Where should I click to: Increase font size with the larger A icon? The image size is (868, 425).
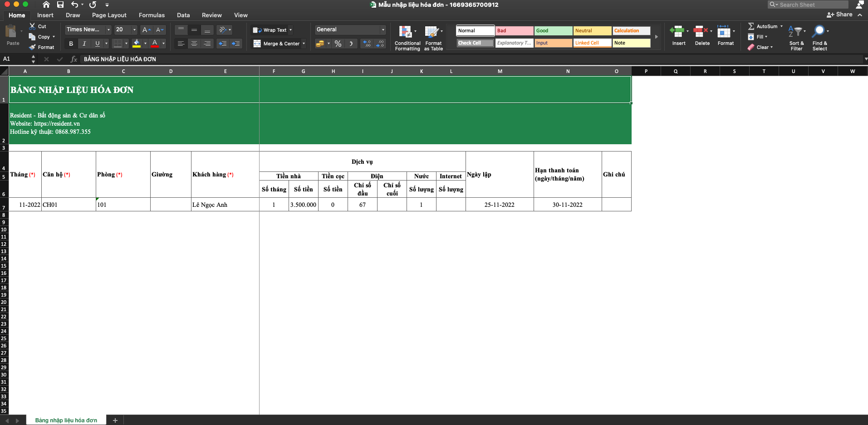(146, 30)
